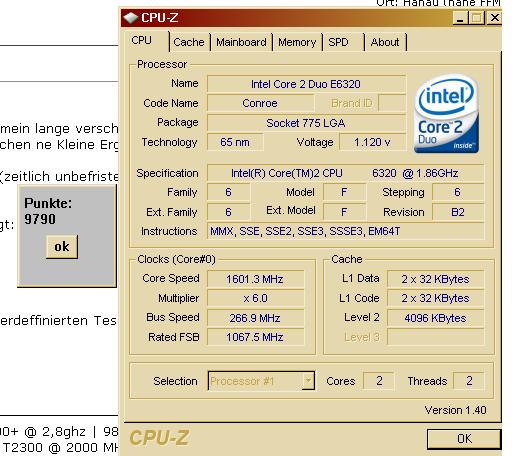The image size is (512, 456).
Task: Click the Revision value B2
Action: tap(458, 212)
